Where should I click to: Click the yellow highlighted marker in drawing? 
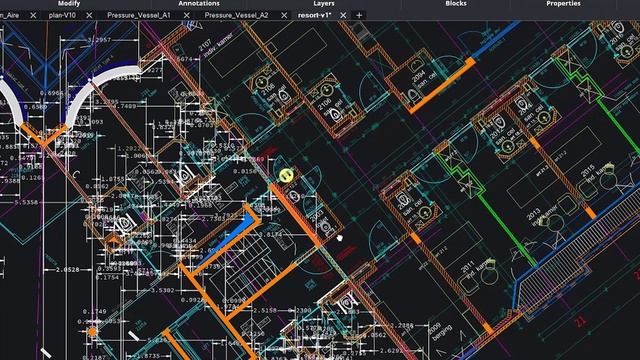tap(286, 176)
